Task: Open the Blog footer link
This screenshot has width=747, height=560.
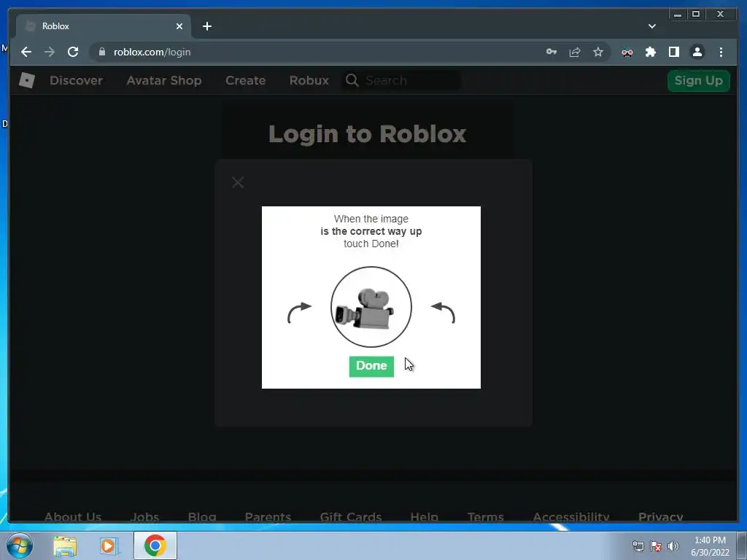Action: point(202,517)
